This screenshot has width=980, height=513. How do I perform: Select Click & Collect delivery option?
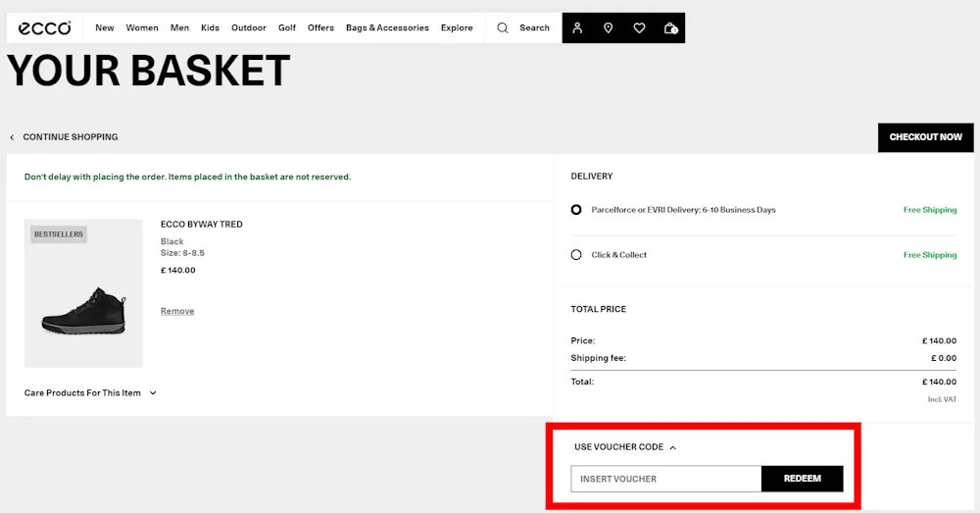tap(576, 255)
